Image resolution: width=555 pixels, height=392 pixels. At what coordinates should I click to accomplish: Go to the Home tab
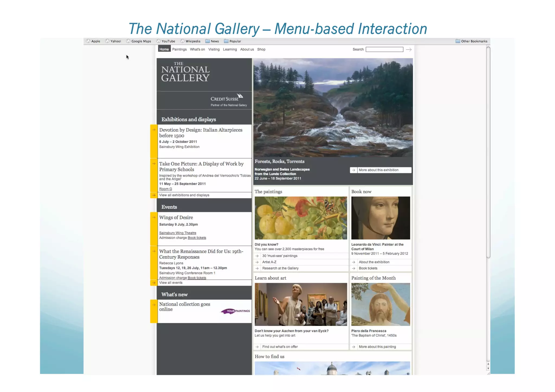click(164, 49)
